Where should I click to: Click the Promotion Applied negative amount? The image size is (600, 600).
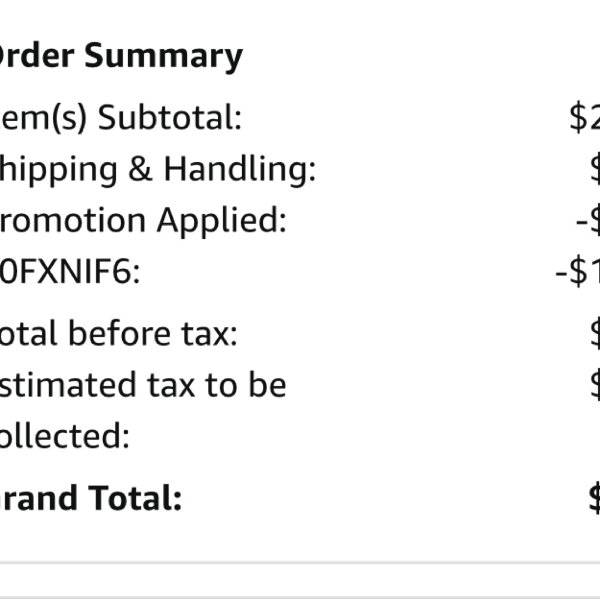[x=588, y=220]
